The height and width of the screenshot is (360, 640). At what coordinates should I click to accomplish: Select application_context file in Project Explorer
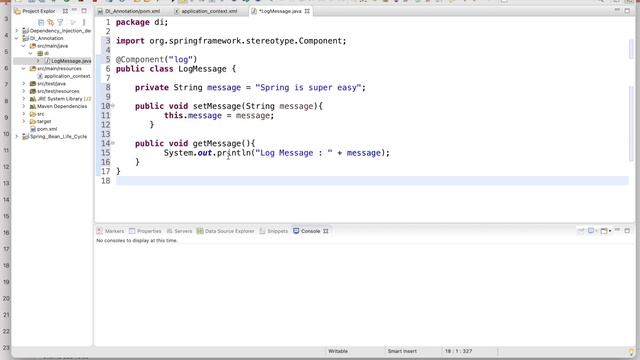point(67,76)
